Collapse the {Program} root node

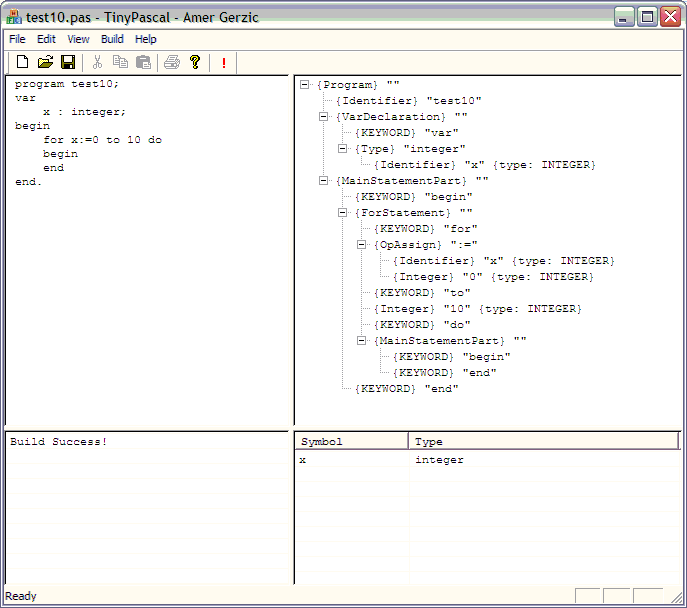(305, 85)
